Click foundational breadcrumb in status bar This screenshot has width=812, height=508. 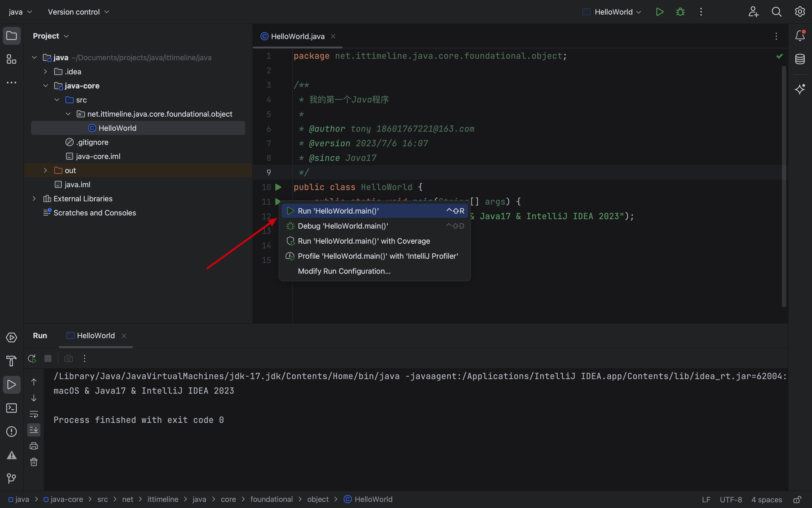pos(271,499)
